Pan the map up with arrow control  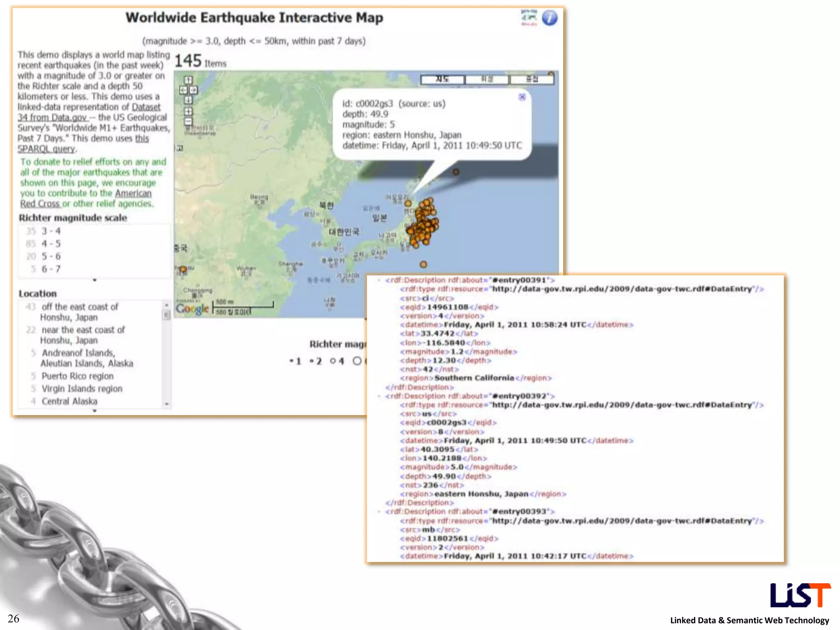188,80
